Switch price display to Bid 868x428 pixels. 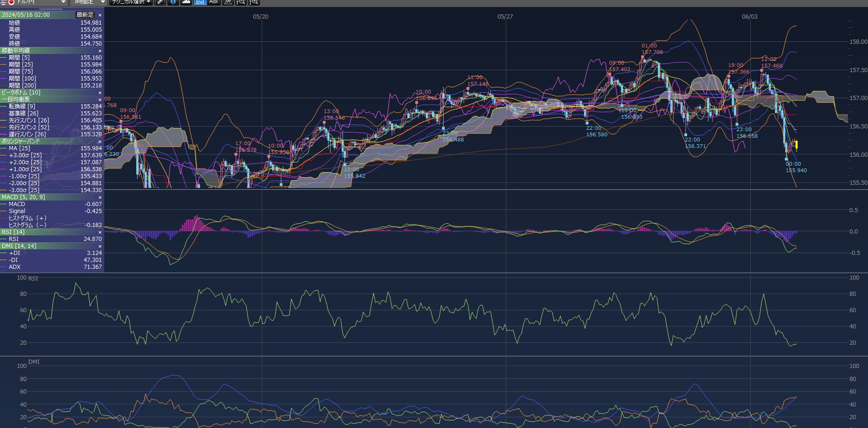[x=200, y=2]
